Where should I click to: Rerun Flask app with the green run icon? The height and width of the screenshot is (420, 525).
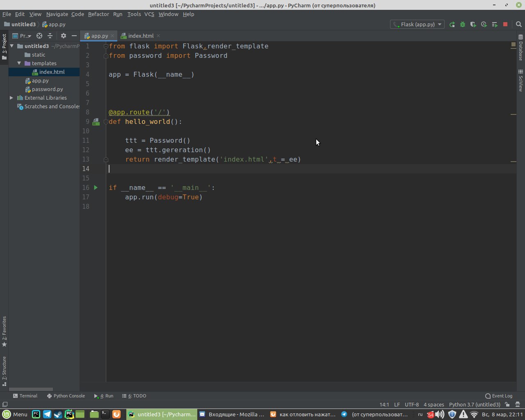point(452,25)
